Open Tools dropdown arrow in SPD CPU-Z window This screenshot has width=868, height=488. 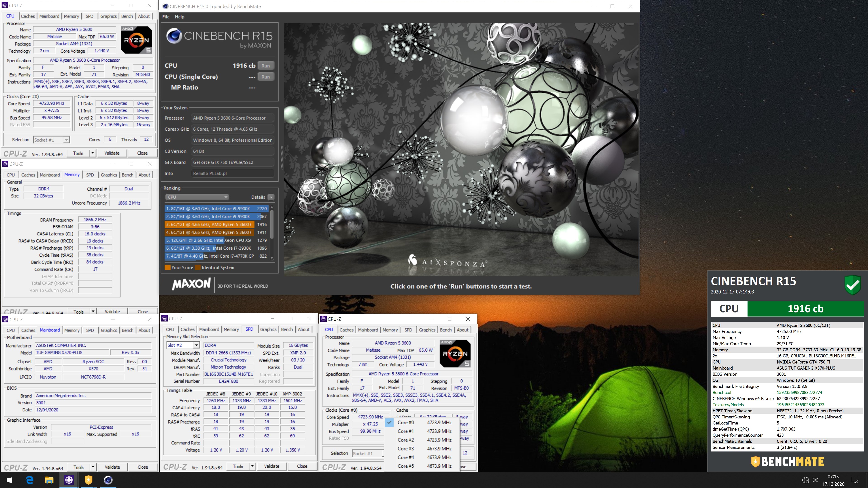pyautogui.click(x=252, y=466)
